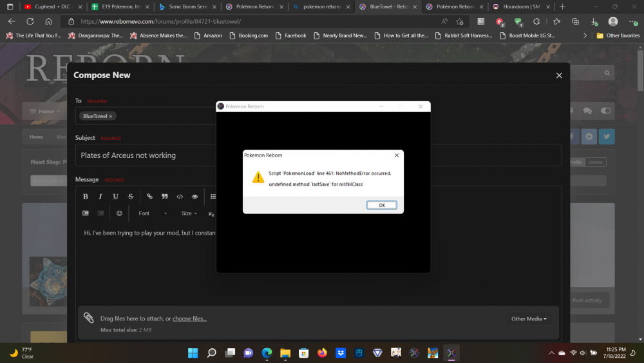This screenshot has height=363, width=644.
Task: Click the increase indent icon in editor
Action: [x=86, y=213]
